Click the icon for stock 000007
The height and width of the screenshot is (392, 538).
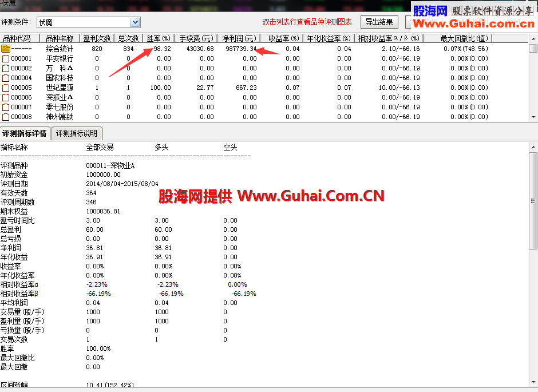(6, 107)
